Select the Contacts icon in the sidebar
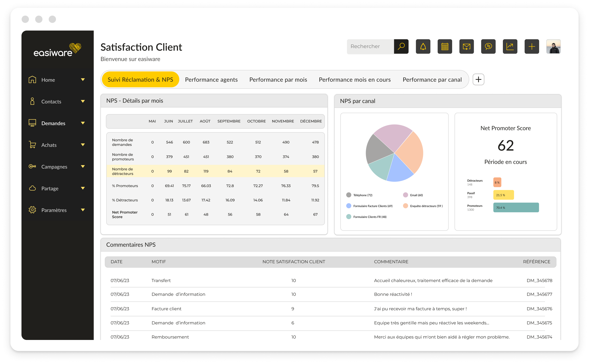The image size is (589, 364). pyautogui.click(x=32, y=101)
